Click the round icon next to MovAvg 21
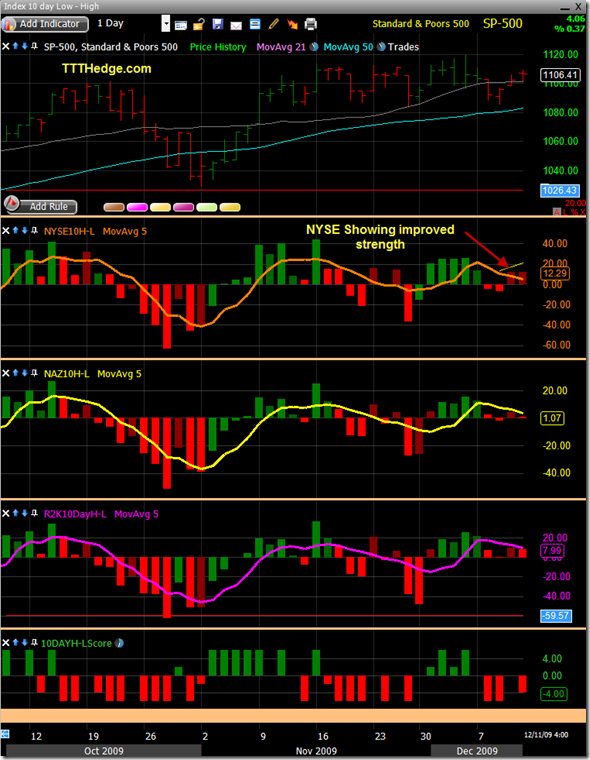The width and height of the screenshot is (590, 760). pyautogui.click(x=314, y=47)
